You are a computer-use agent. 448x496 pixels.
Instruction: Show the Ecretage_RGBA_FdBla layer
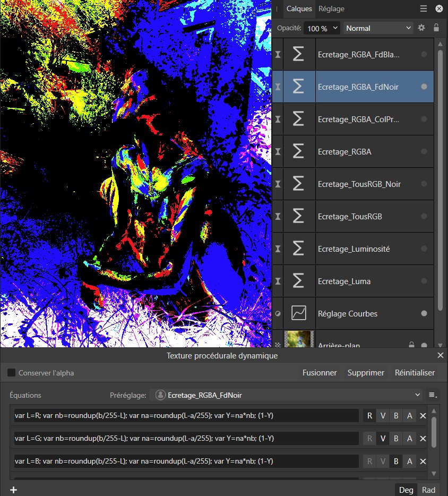pos(424,54)
